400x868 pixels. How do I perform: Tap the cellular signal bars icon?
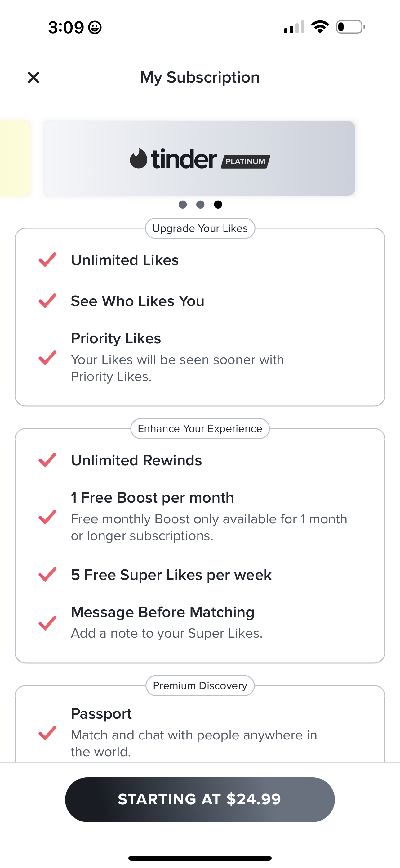[294, 27]
